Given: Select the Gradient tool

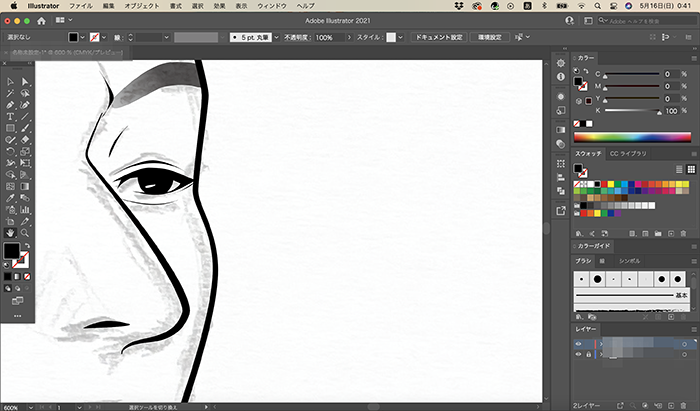Looking at the screenshot, I should point(25,186).
